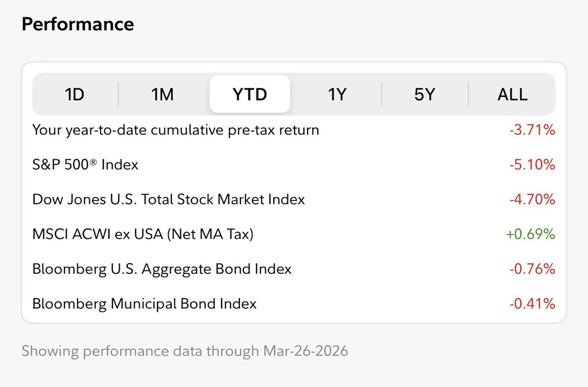The height and width of the screenshot is (387, 588).
Task: Click the -5.10% S&P 500 value
Action: point(533,165)
